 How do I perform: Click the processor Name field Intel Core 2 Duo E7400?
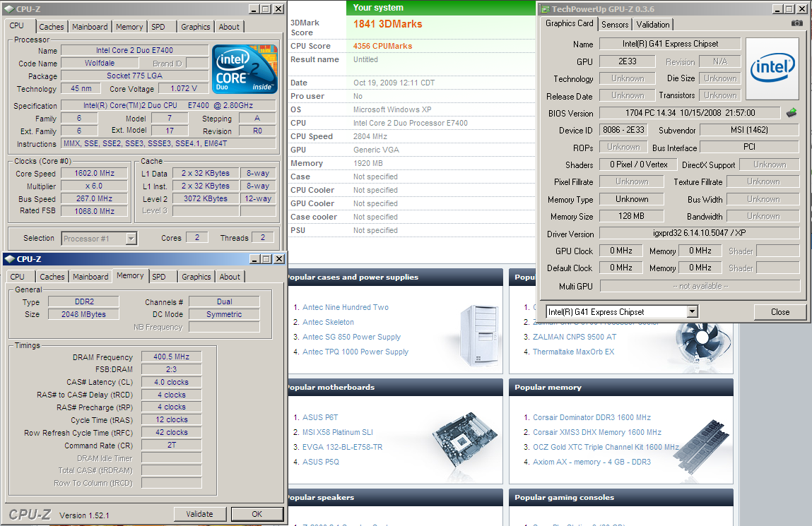click(x=135, y=50)
